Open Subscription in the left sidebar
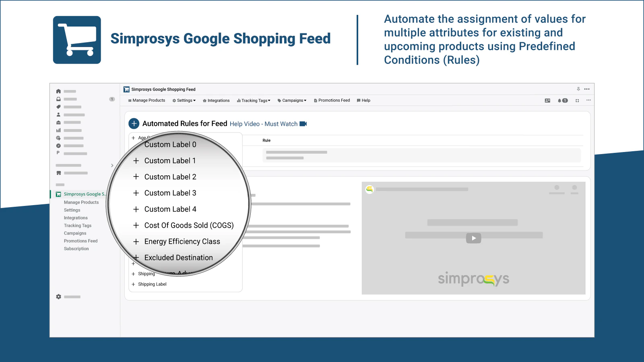Viewport: 644px width, 362px height. 76,249
